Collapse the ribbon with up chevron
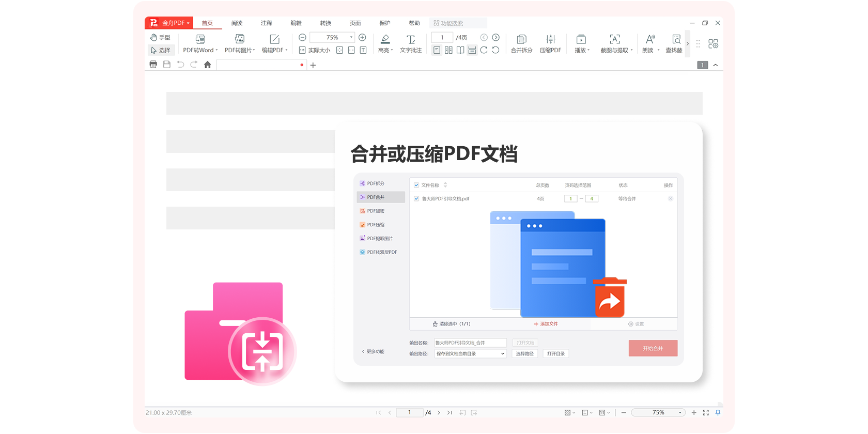The height and width of the screenshot is (434, 868). click(716, 65)
